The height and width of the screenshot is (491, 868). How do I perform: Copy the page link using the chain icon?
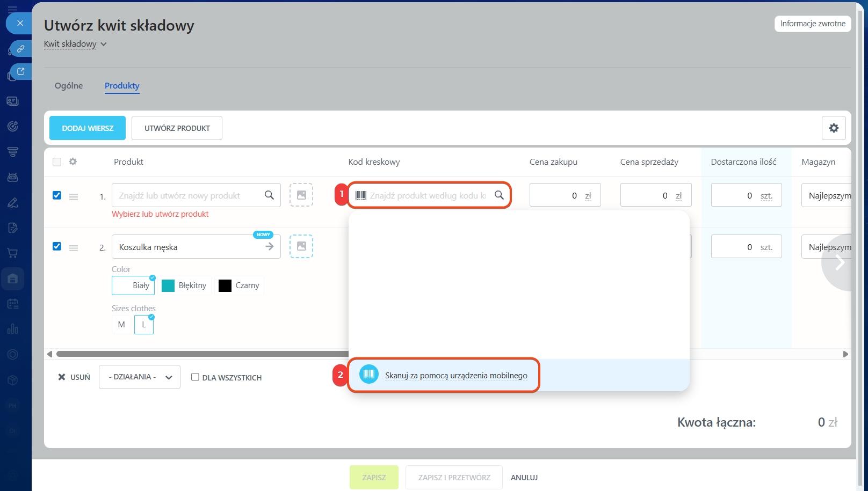(20, 49)
